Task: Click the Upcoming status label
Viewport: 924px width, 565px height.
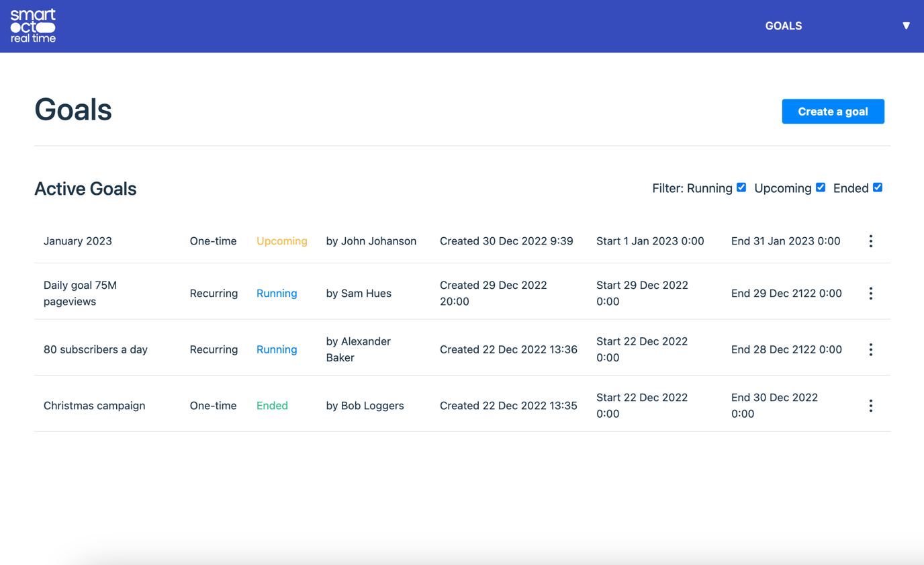Action: [282, 241]
